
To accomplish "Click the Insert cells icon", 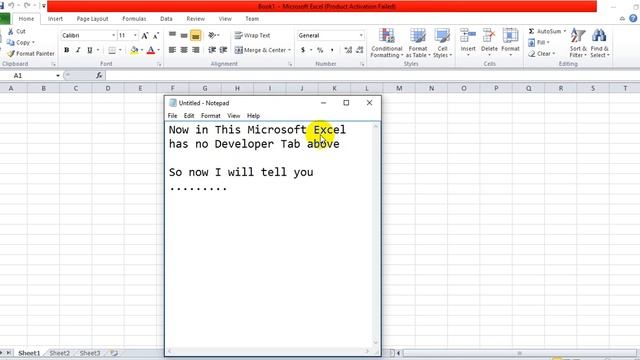I will click(x=468, y=36).
